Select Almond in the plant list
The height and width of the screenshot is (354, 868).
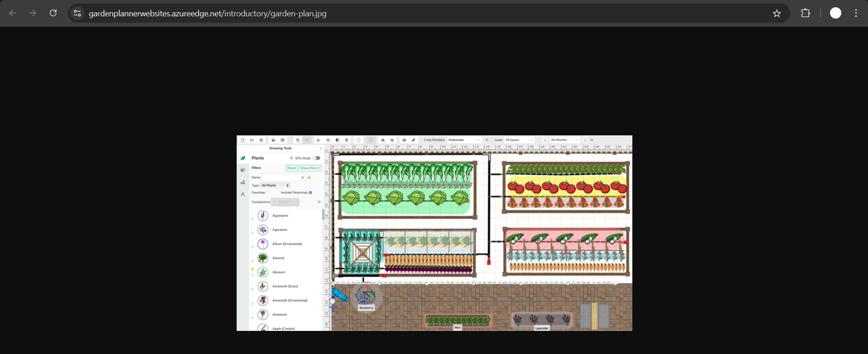(x=278, y=258)
